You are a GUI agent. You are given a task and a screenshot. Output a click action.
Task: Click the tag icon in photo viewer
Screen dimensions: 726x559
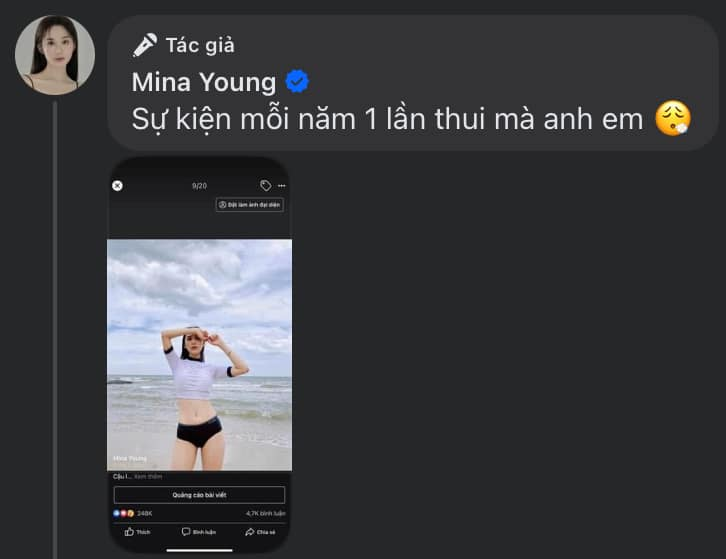pyautogui.click(x=265, y=185)
